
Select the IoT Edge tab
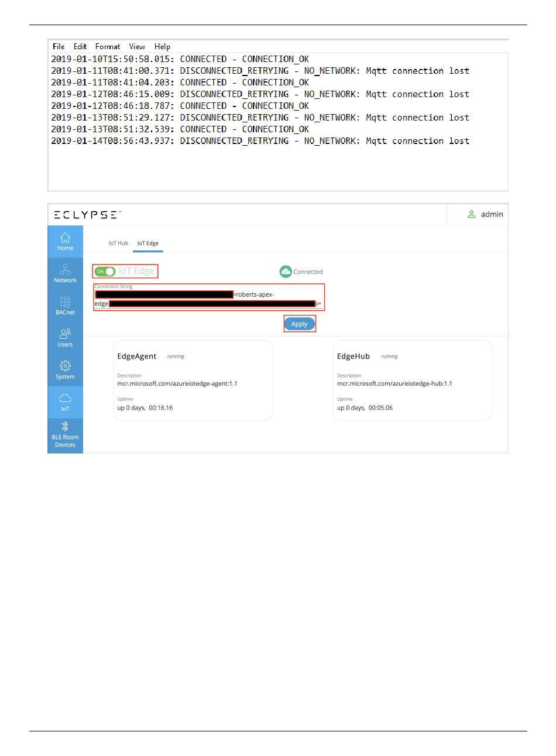click(148, 243)
